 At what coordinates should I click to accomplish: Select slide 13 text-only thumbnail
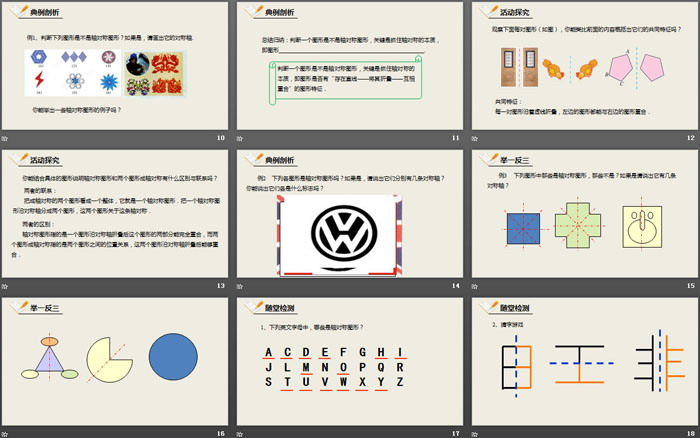[x=115, y=213]
